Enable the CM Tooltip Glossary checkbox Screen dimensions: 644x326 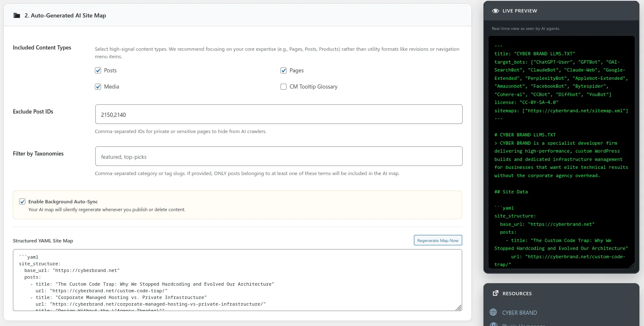284,87
